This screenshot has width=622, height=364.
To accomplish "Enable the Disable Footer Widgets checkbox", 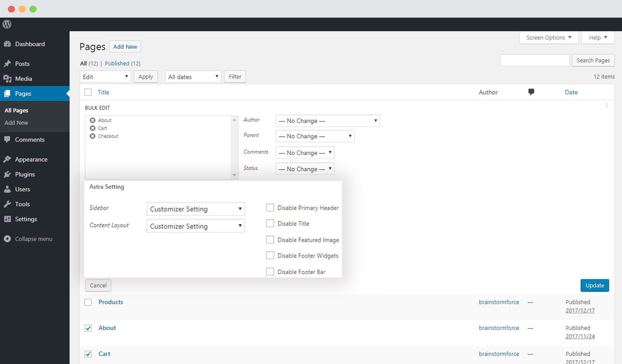I will 270,256.
